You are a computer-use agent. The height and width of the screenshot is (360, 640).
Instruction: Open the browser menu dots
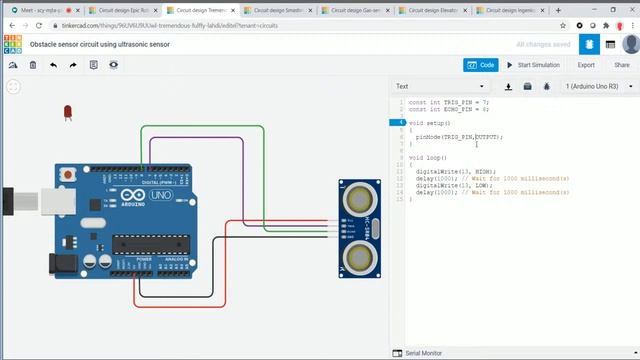click(x=633, y=25)
